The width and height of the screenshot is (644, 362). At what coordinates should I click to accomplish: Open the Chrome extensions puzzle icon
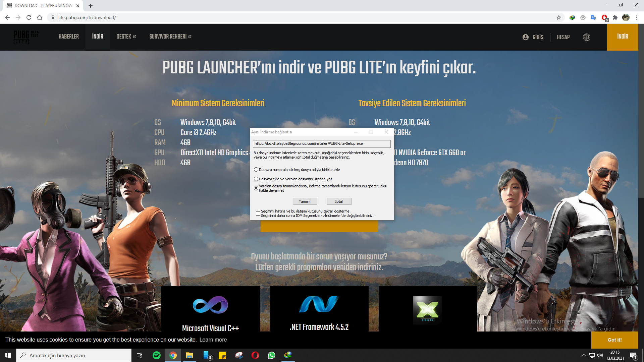click(x=615, y=17)
